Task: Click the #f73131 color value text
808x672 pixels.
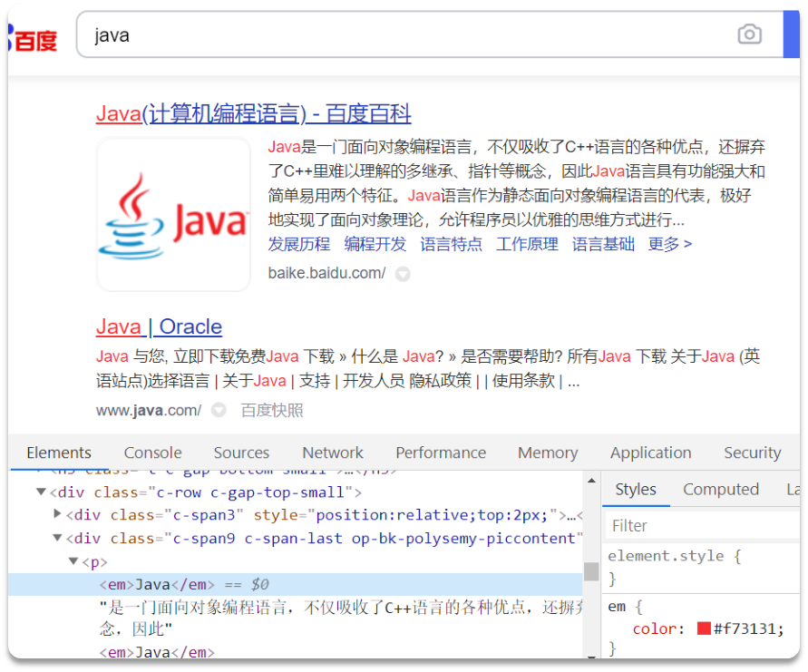Action: point(745,628)
